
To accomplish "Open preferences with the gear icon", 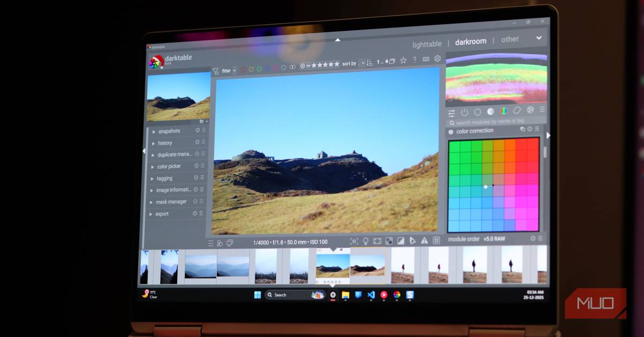I will coord(437,58).
